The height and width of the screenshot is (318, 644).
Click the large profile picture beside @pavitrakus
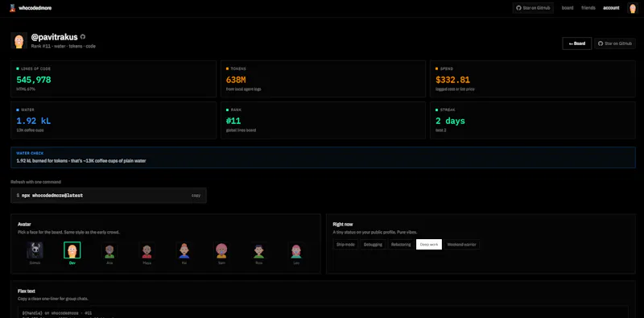(x=19, y=41)
